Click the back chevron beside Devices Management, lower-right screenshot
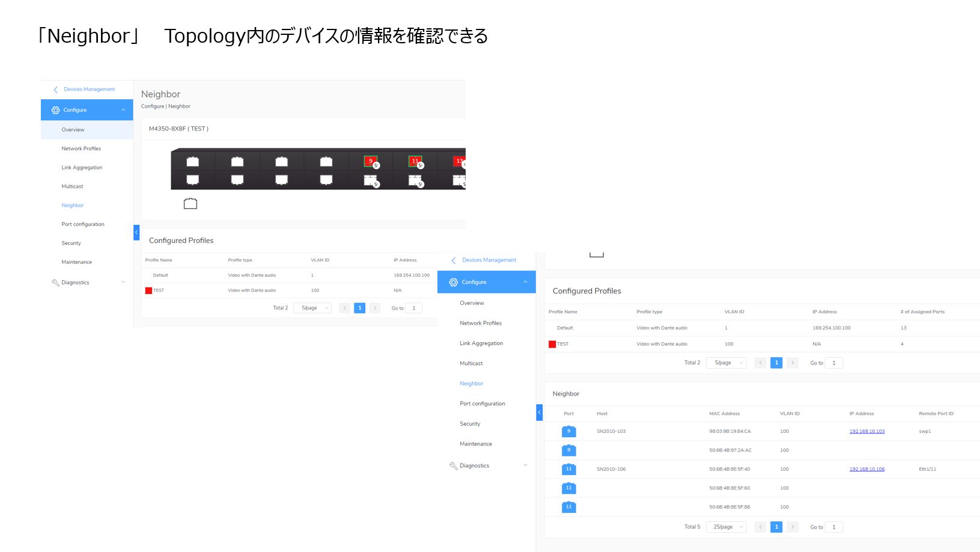This screenshot has width=980, height=552. (454, 260)
